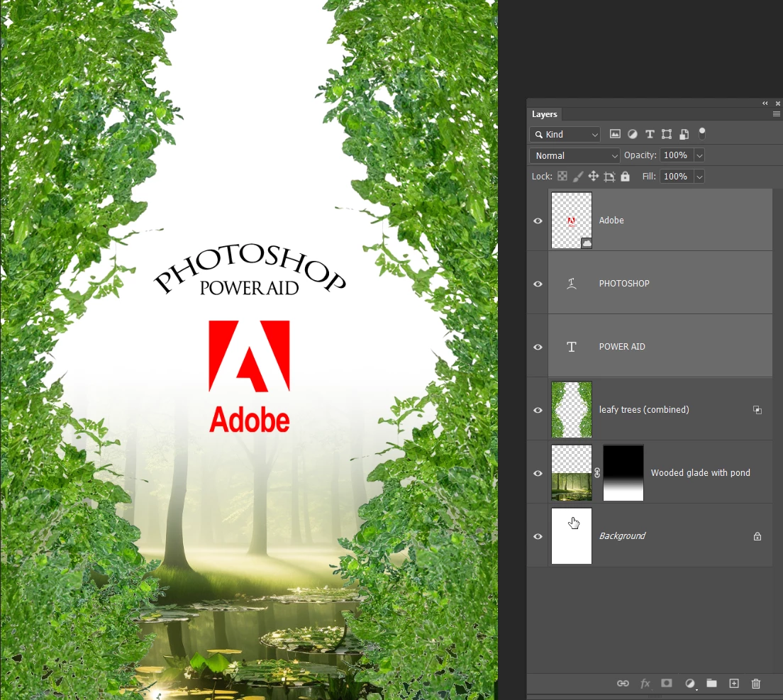Hide the Adobe layer
783x700 pixels.
[x=538, y=221]
